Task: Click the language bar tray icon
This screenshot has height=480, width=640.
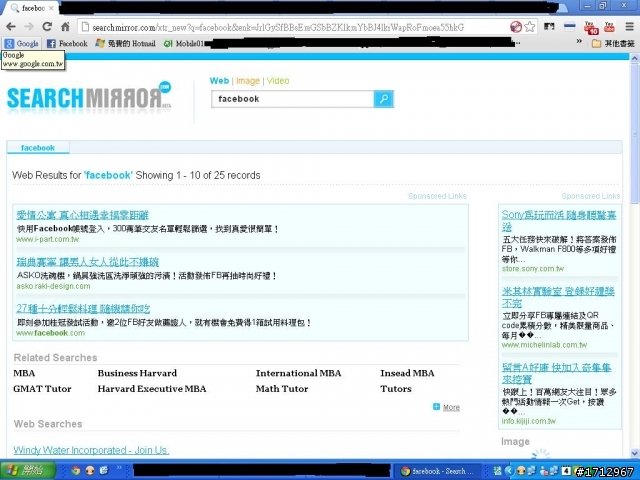Action: click(497, 471)
